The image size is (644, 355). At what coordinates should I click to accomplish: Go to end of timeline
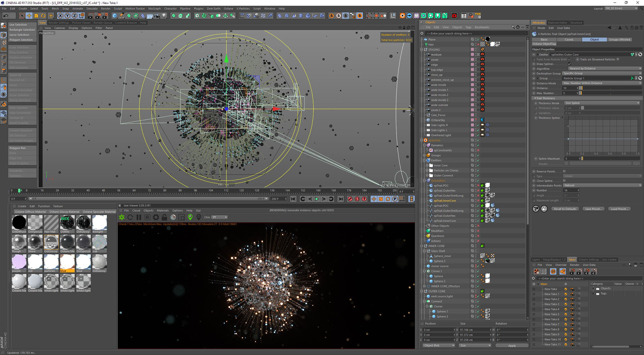click(x=340, y=199)
